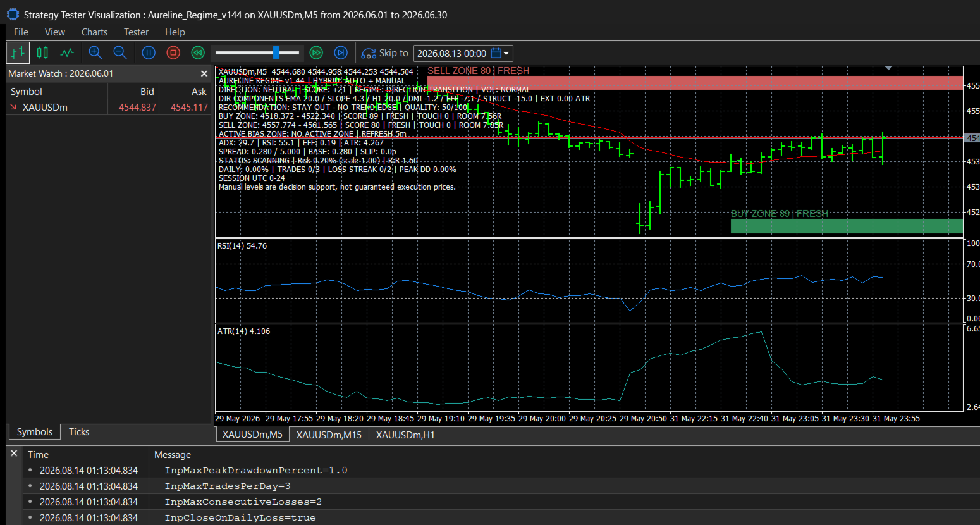This screenshot has width=980, height=525.
Task: Click the visualization speed slider handle
Action: pyautogui.click(x=276, y=52)
